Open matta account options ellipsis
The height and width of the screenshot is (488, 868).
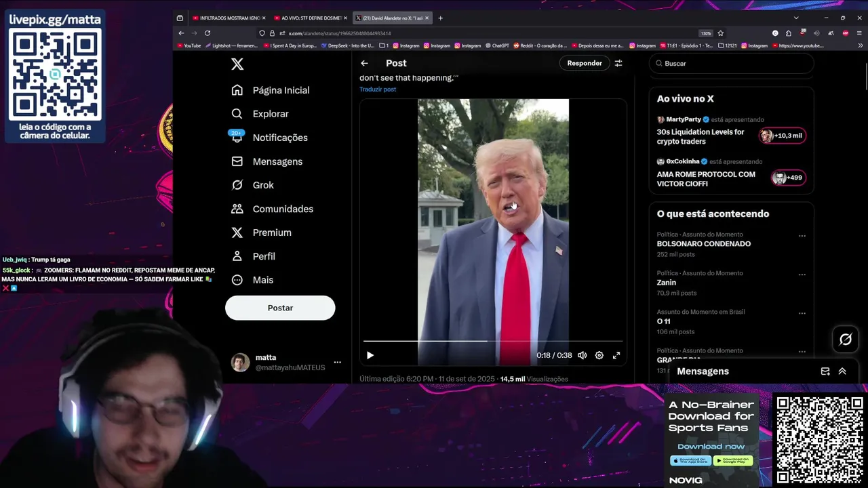337,363
